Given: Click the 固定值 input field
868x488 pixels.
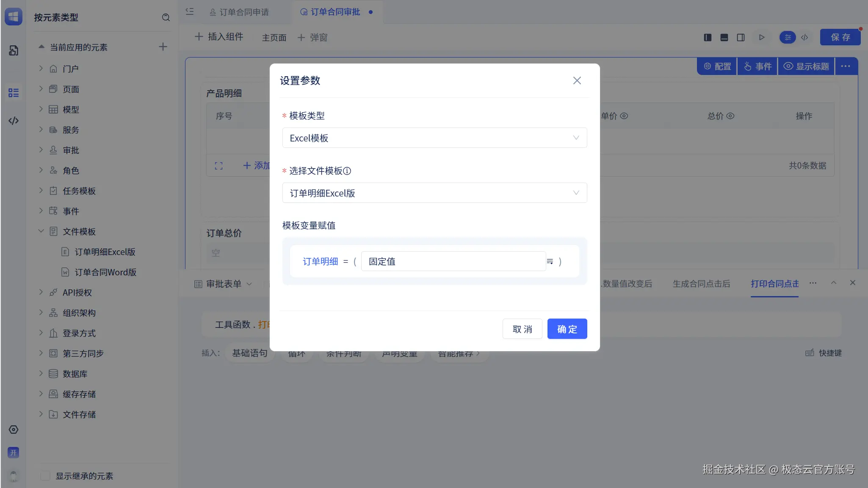Looking at the screenshot, I should (453, 262).
